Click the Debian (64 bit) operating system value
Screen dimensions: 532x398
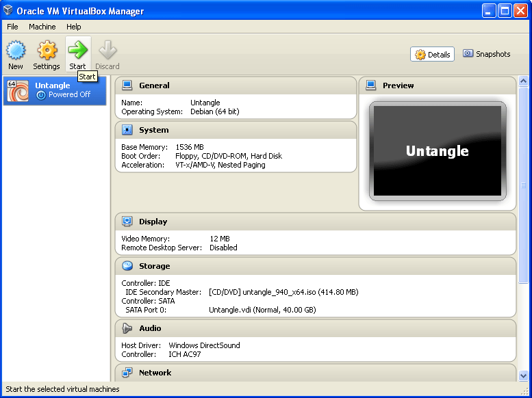[x=215, y=111]
